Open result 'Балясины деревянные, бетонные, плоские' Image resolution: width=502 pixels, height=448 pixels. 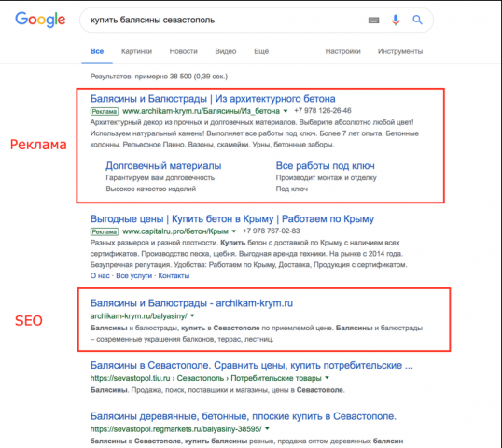(x=243, y=416)
